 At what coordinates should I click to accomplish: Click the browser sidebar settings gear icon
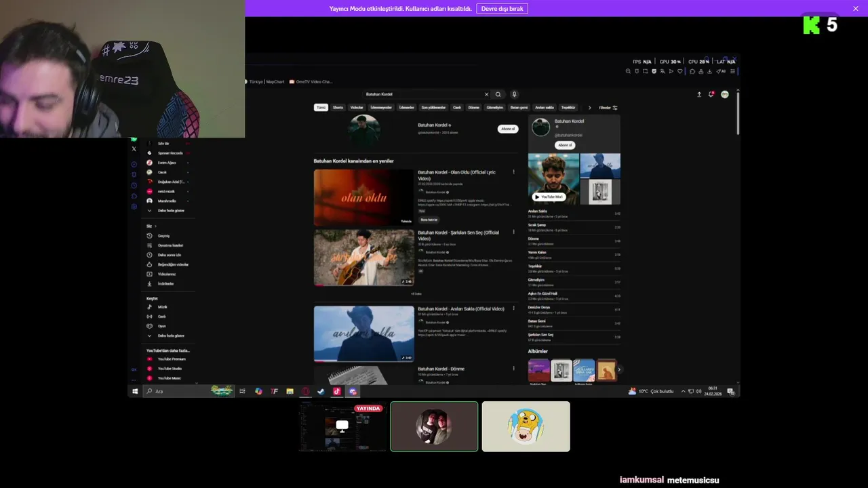[134, 206]
